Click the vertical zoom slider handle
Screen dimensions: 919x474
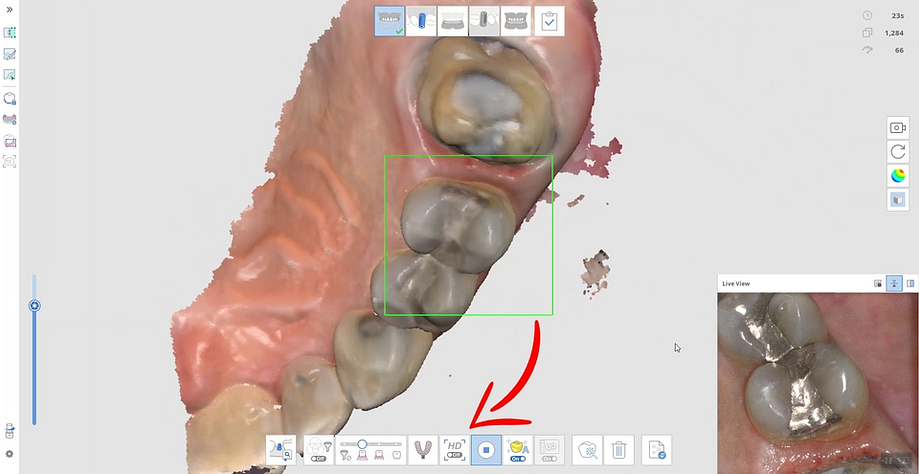tap(34, 306)
